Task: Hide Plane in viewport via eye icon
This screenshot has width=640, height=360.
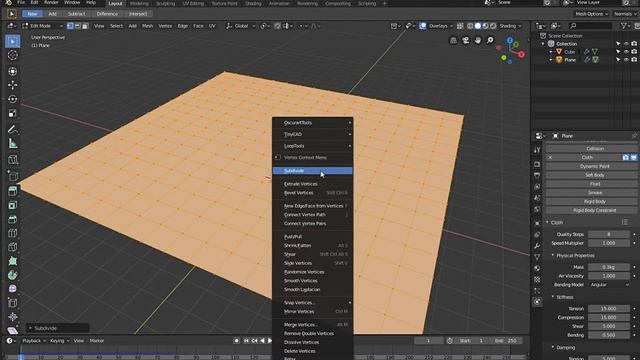Action: pyautogui.click(x=626, y=60)
